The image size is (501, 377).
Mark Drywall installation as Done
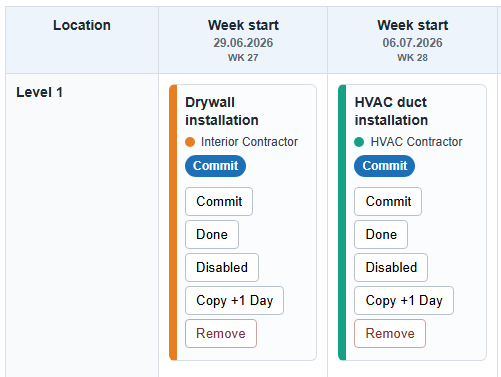(212, 234)
